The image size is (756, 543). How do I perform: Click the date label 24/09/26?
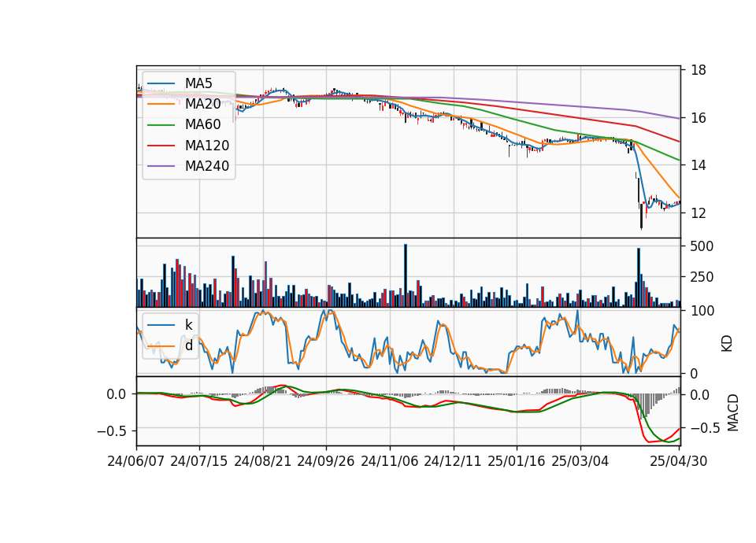coord(325,461)
